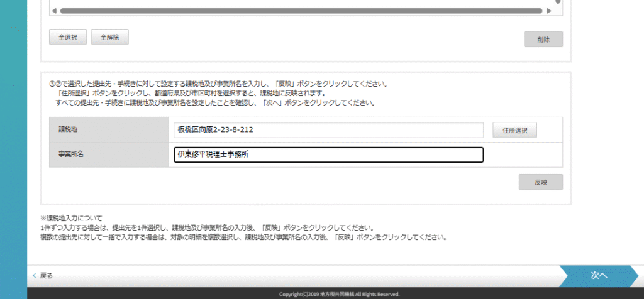
Task: Click the right scroll arrow
Action: click(548, 11)
